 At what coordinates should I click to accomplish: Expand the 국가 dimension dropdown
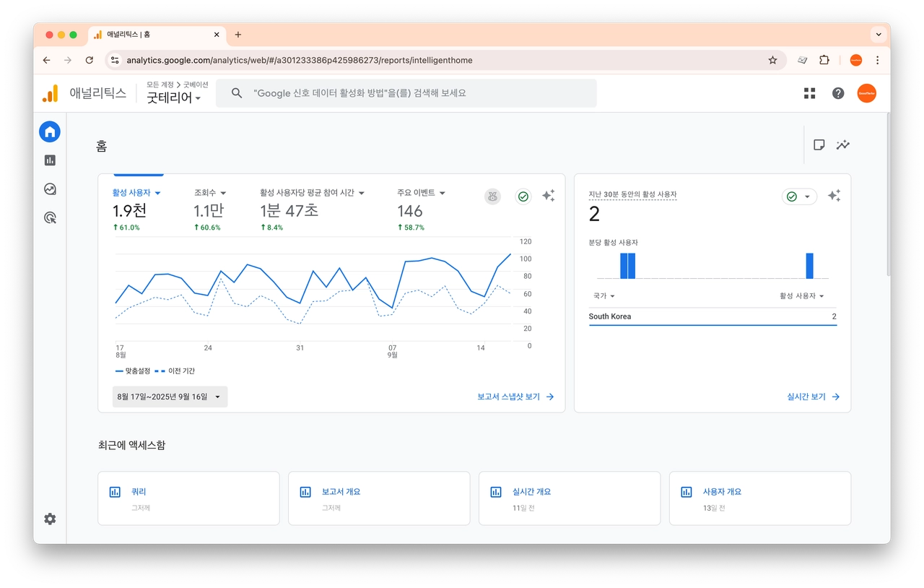pos(603,296)
